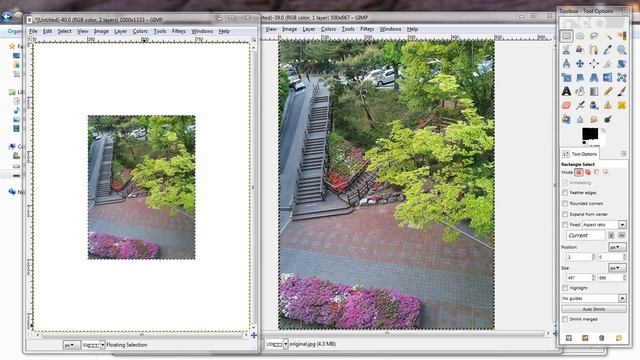Select the Blur/Sharpen tool
The width and height of the screenshot is (640, 360).
pyautogui.click(x=580, y=119)
